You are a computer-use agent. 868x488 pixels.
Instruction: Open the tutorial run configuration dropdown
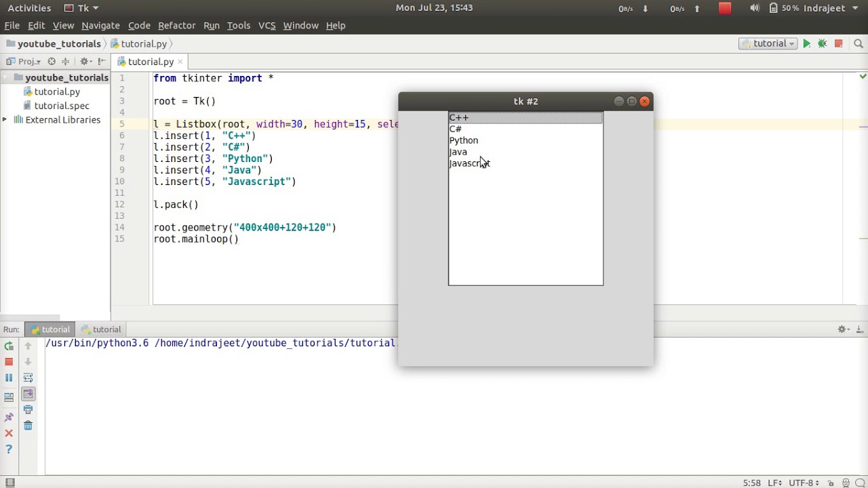point(770,44)
